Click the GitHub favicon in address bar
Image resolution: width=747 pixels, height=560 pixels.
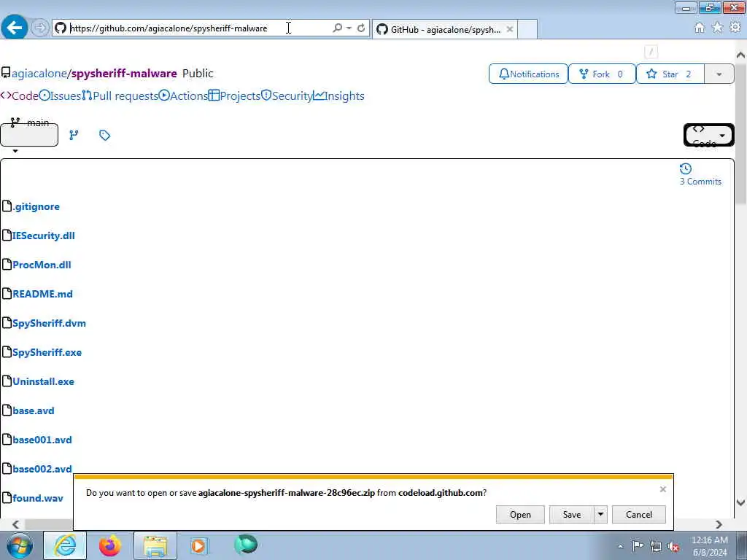pos(61,28)
